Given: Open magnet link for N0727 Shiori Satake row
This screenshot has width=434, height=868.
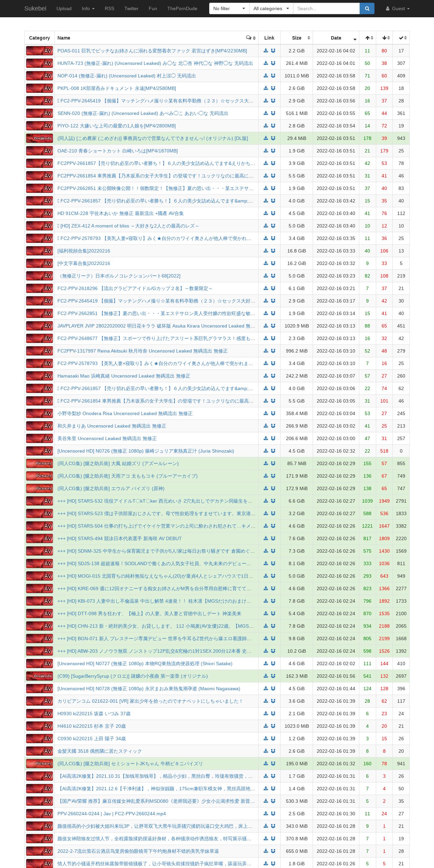Looking at the screenshot, I should coord(273,664).
